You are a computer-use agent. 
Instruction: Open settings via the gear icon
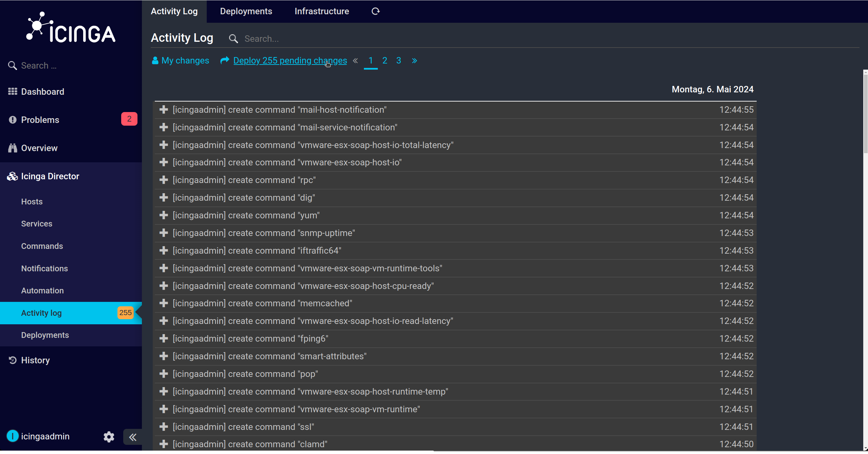point(109,437)
